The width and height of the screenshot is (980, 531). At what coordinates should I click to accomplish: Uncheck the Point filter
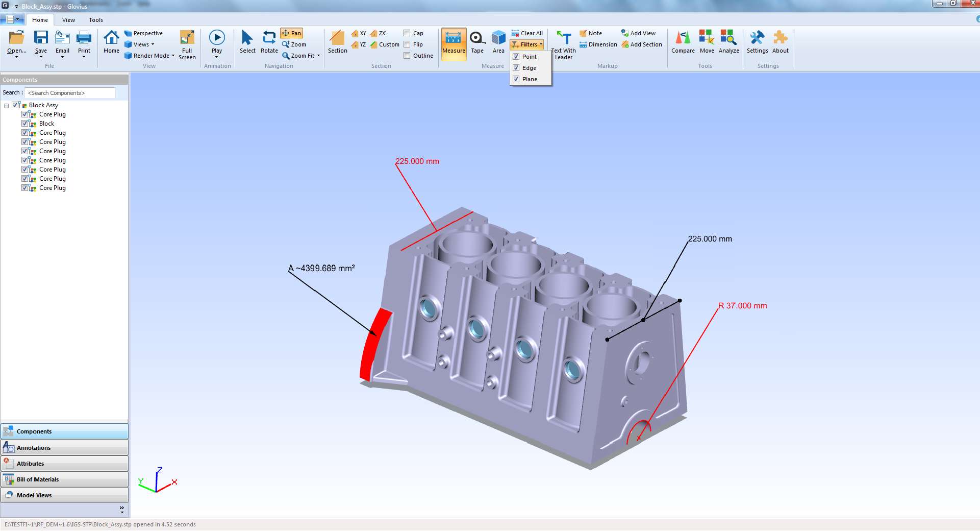pos(516,57)
